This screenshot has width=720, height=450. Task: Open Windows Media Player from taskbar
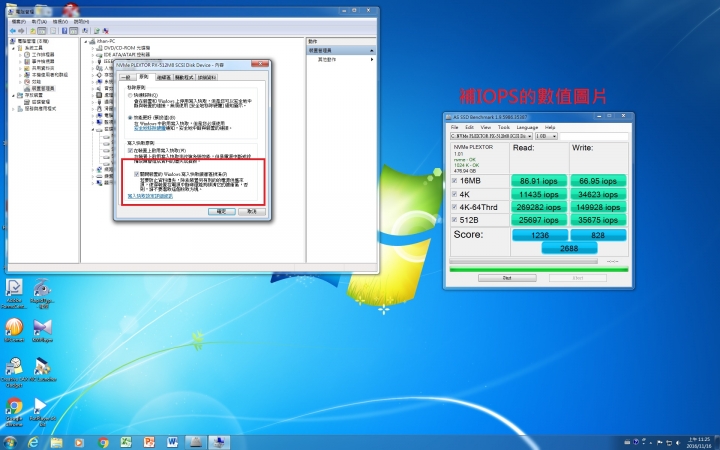pyautogui.click(x=79, y=441)
